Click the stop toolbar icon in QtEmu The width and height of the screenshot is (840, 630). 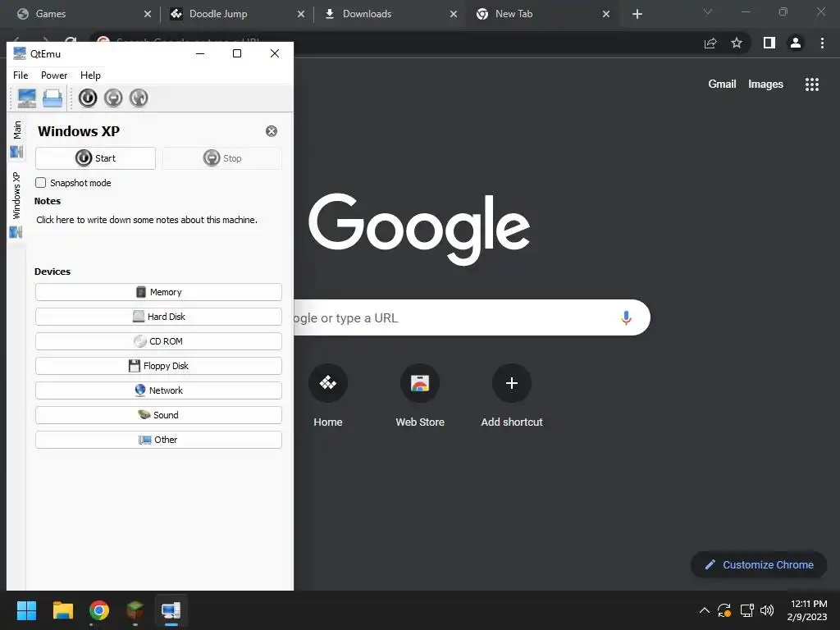coord(113,98)
